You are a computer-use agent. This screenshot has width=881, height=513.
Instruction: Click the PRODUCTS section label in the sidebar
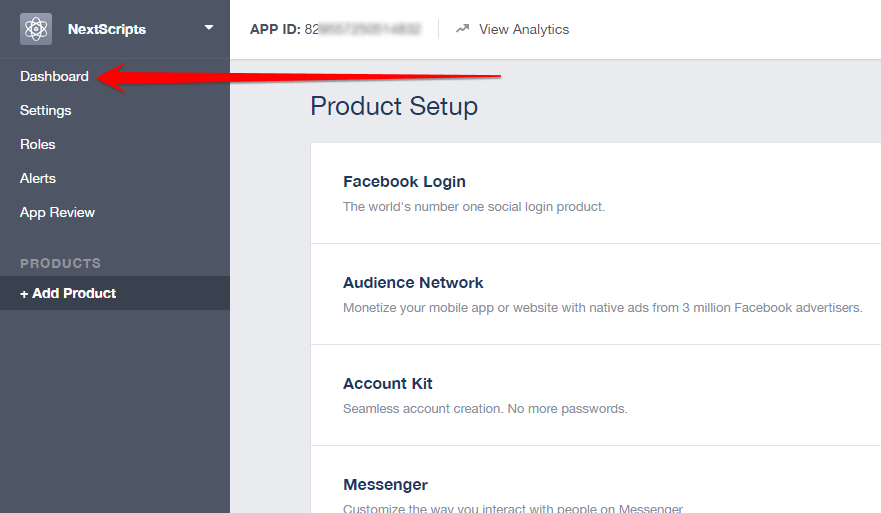pos(61,263)
